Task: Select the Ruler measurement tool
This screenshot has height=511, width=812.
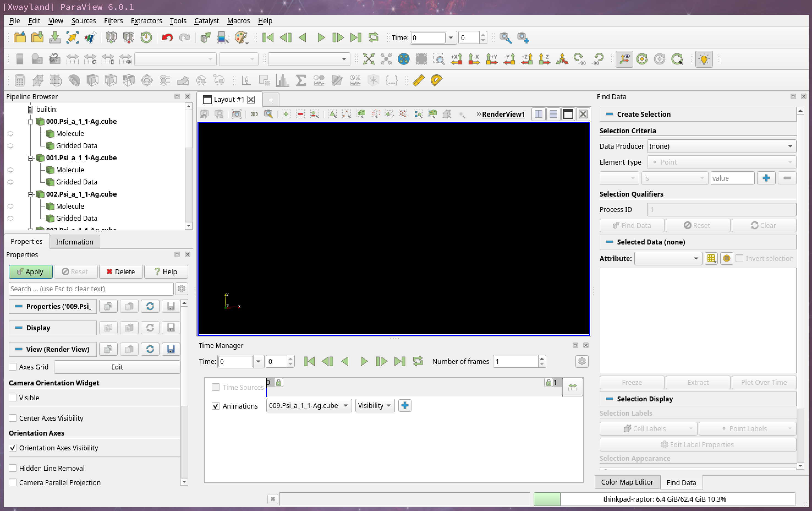Action: tap(418, 80)
